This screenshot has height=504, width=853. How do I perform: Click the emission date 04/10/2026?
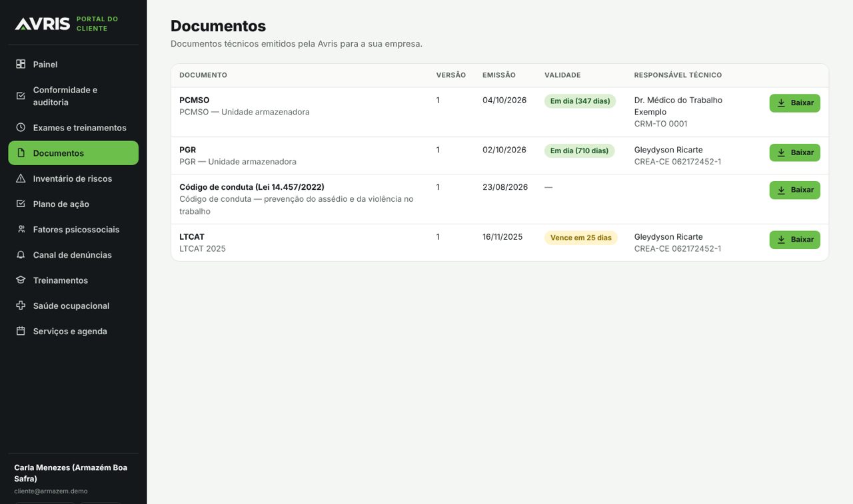pyautogui.click(x=504, y=101)
